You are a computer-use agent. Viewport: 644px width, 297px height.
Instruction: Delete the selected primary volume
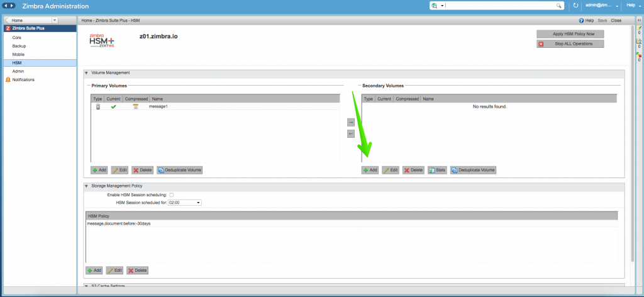[143, 170]
